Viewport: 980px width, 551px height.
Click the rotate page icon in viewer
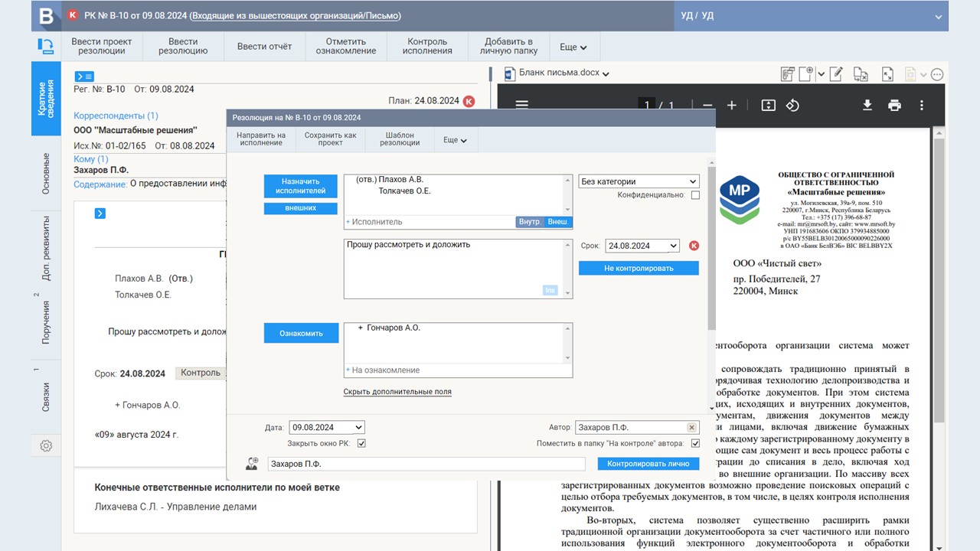click(793, 106)
